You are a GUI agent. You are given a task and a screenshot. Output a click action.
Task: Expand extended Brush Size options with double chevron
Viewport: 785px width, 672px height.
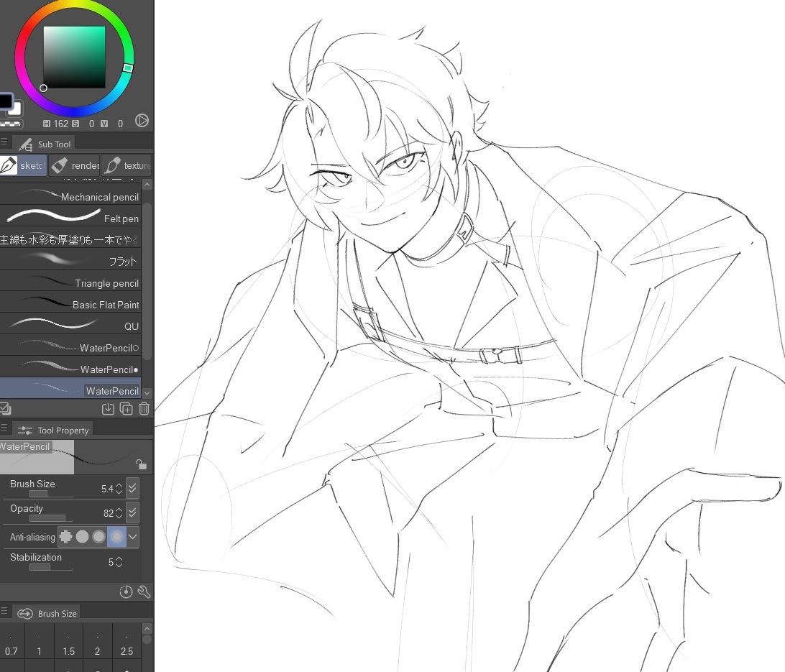pos(132,488)
